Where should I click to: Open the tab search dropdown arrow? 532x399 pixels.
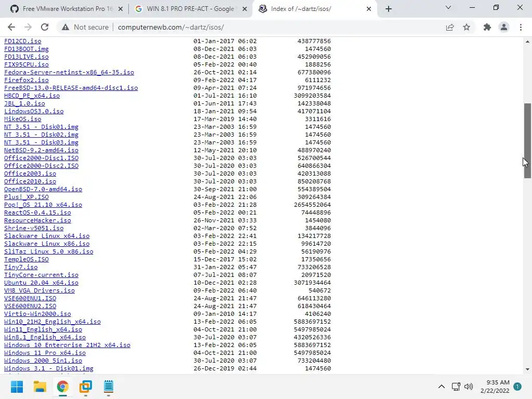tap(448, 7)
